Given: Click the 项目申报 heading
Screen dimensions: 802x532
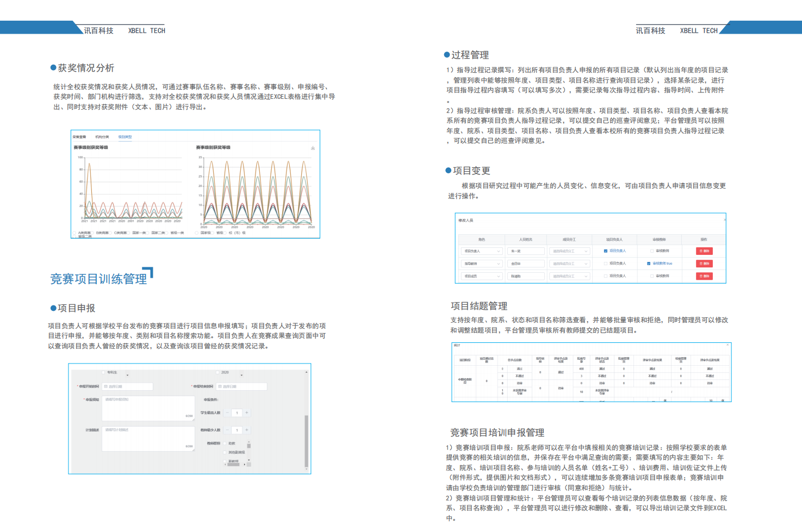Looking at the screenshot, I should click(76, 308).
